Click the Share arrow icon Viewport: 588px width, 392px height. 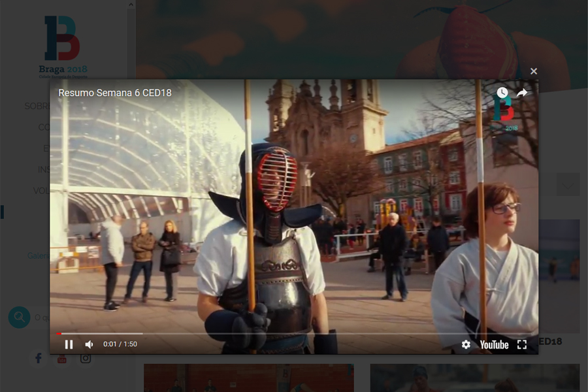pos(522,92)
